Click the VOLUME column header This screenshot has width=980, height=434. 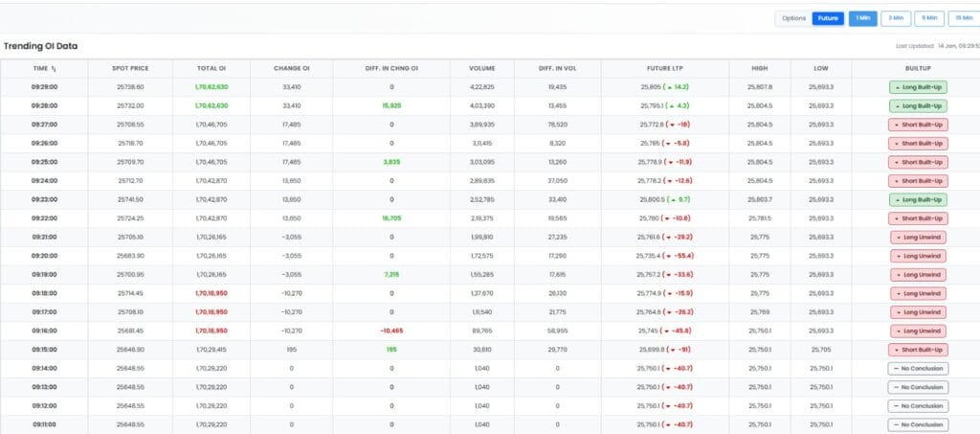[481, 68]
